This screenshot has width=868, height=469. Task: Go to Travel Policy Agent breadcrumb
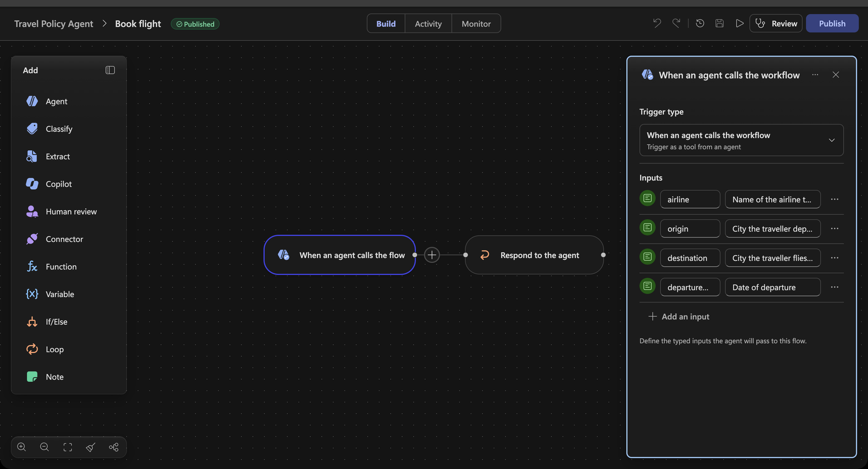click(x=54, y=24)
